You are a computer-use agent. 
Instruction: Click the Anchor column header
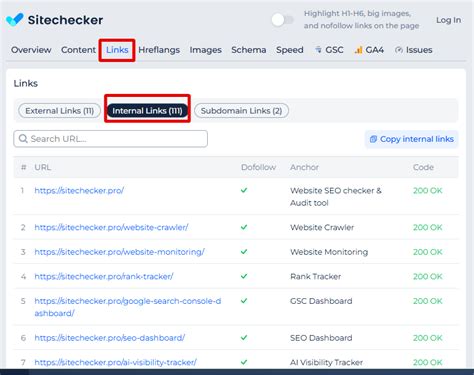click(304, 167)
